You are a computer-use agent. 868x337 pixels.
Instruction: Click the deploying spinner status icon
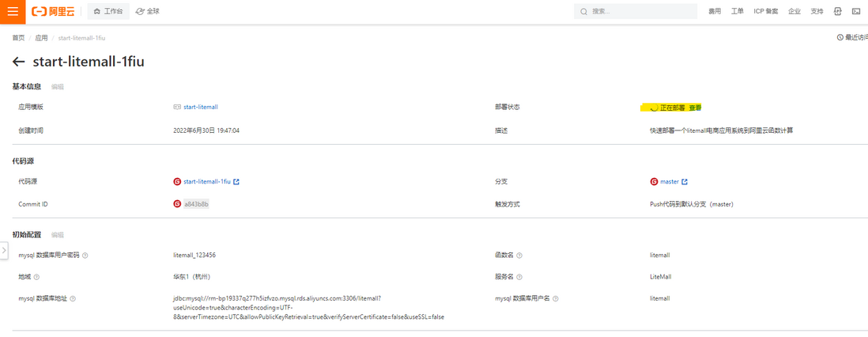click(x=655, y=108)
